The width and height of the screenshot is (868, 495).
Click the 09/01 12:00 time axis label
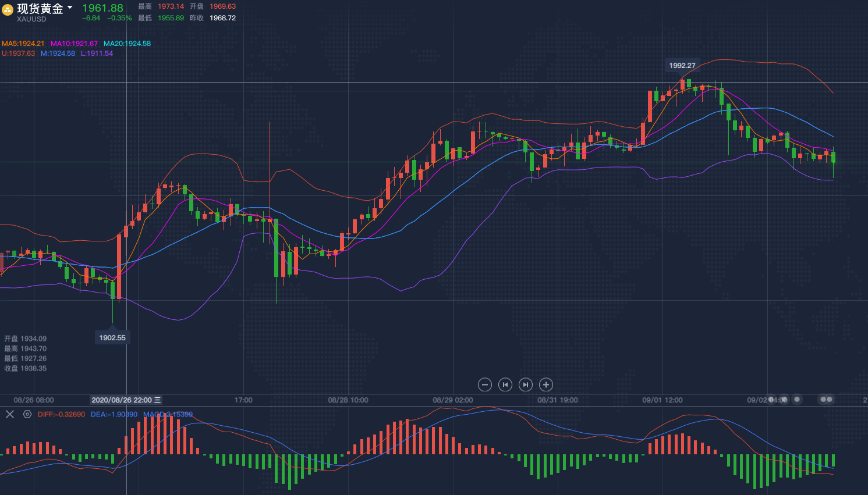point(662,400)
